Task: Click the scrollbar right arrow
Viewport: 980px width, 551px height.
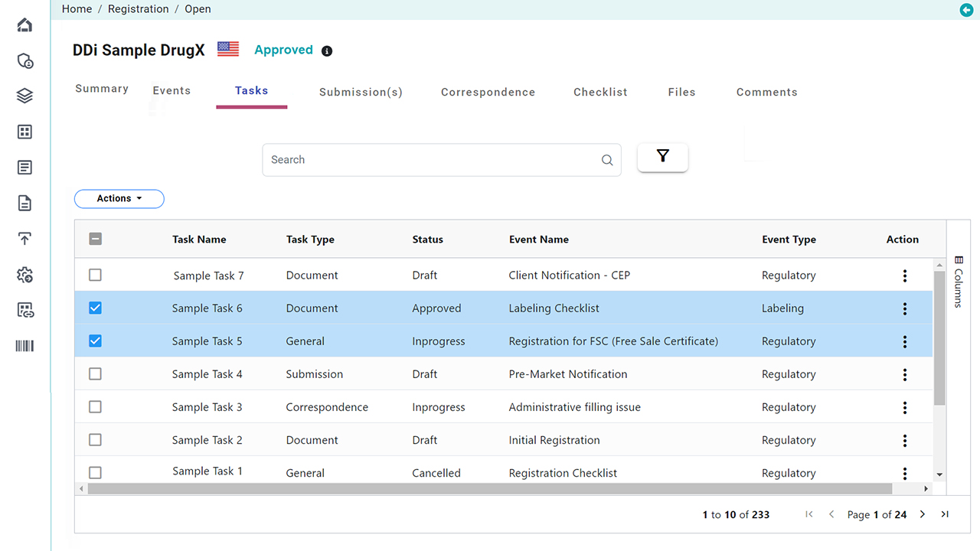Action: (x=926, y=488)
